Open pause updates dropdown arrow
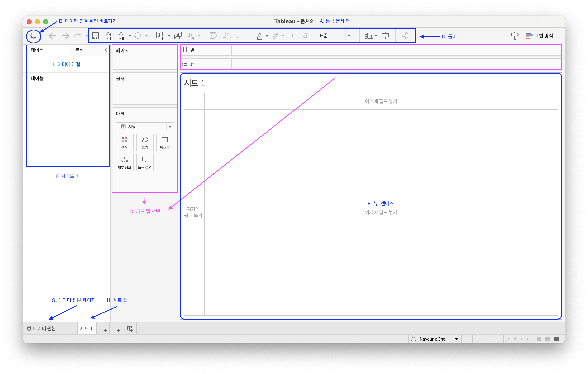Viewport: 588px width, 374px height. click(130, 36)
